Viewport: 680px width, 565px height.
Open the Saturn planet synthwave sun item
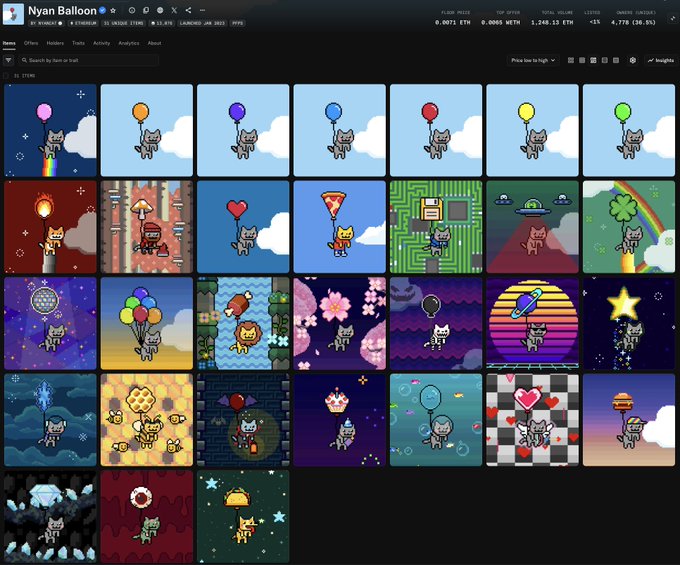point(532,323)
